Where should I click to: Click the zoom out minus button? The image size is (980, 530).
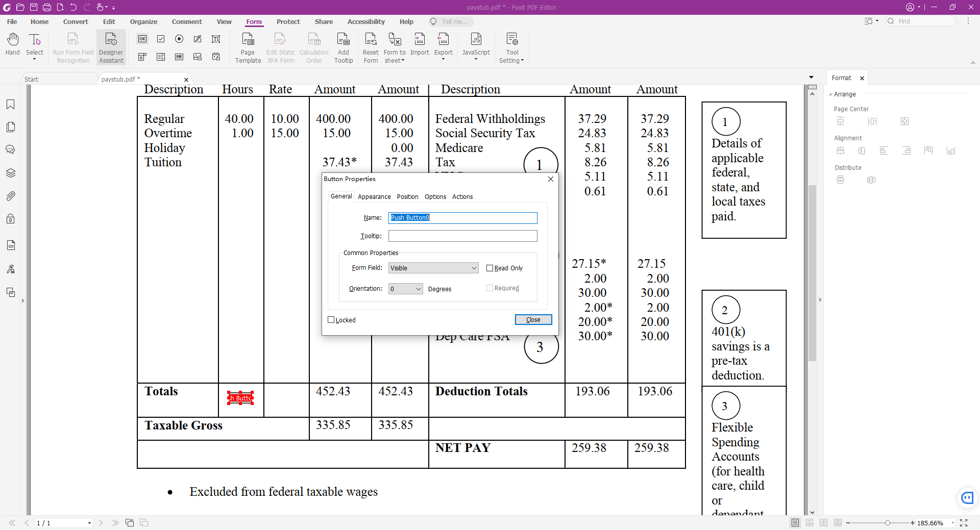tap(848, 523)
